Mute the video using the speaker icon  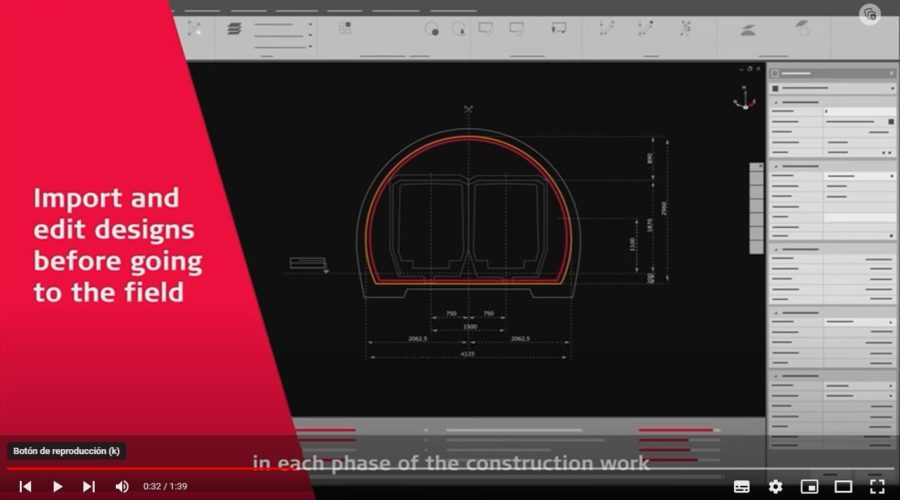pos(122,486)
